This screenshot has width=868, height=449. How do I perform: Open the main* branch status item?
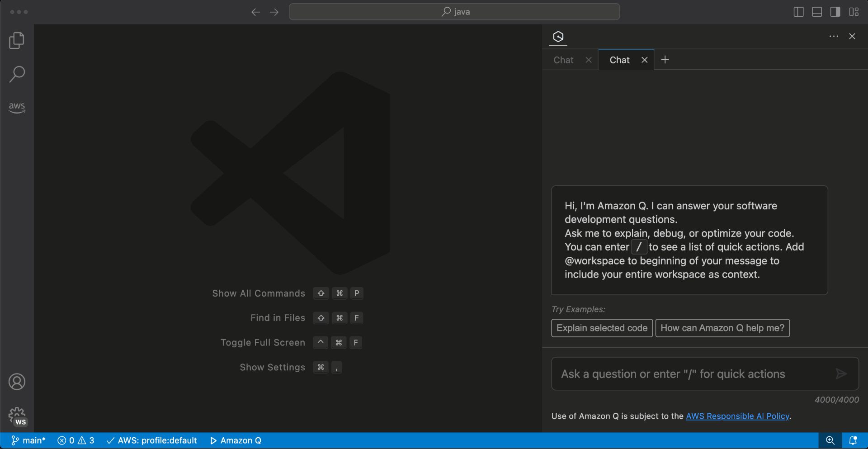pyautogui.click(x=28, y=440)
